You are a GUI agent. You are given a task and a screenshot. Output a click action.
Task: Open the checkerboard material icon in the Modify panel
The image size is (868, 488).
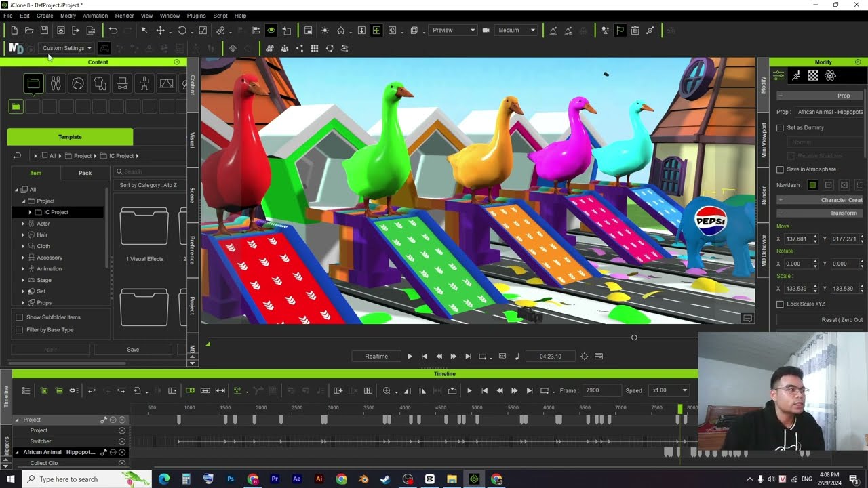coord(813,76)
